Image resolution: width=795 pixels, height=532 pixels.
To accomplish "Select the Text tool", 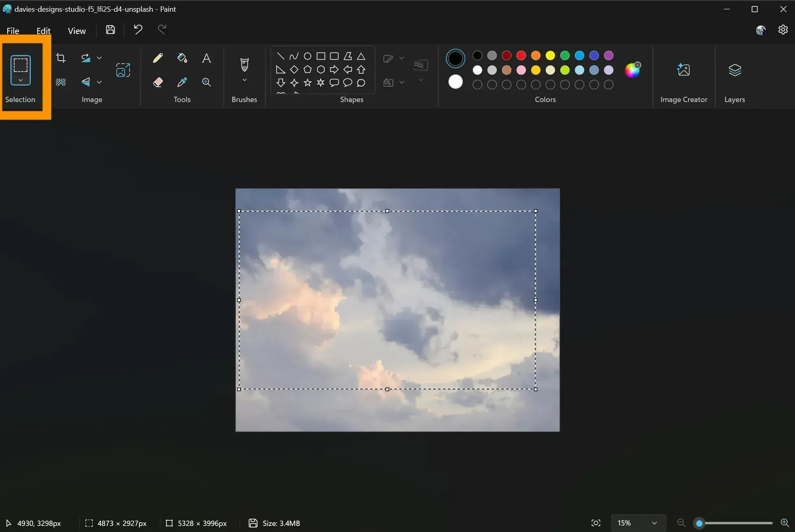I will point(206,58).
